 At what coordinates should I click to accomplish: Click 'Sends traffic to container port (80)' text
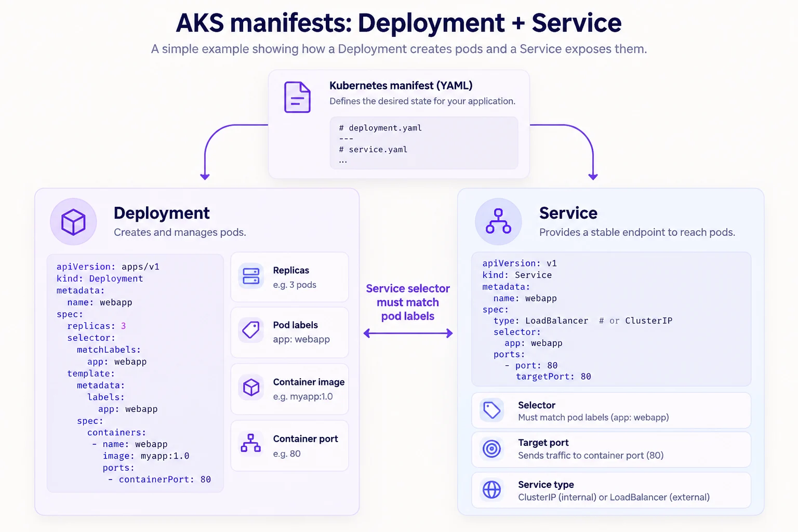pos(591,455)
